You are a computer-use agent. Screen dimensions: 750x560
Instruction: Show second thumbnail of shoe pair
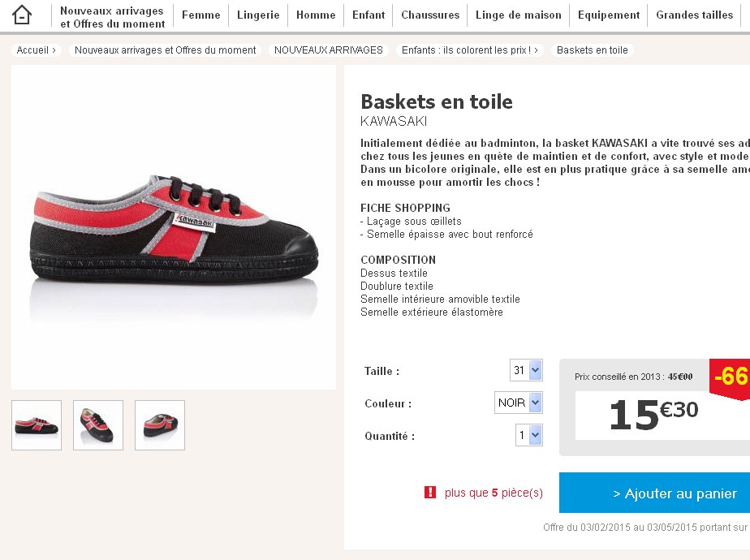pos(98,425)
